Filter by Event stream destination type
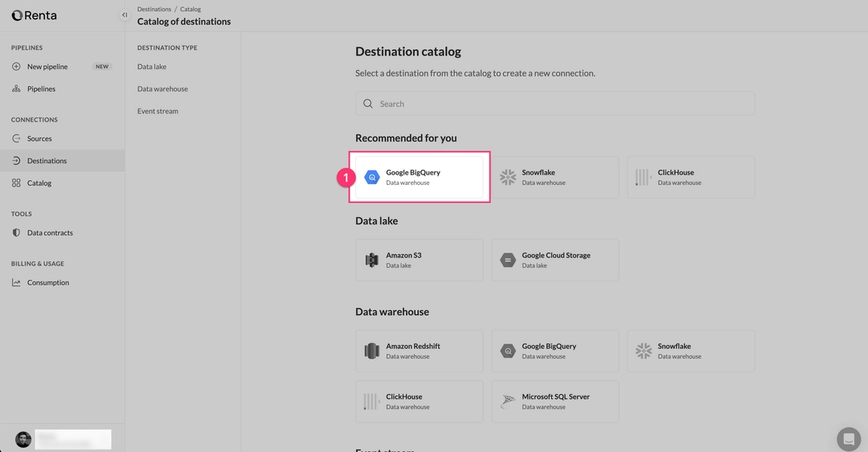The width and height of the screenshot is (868, 452). coord(158,111)
